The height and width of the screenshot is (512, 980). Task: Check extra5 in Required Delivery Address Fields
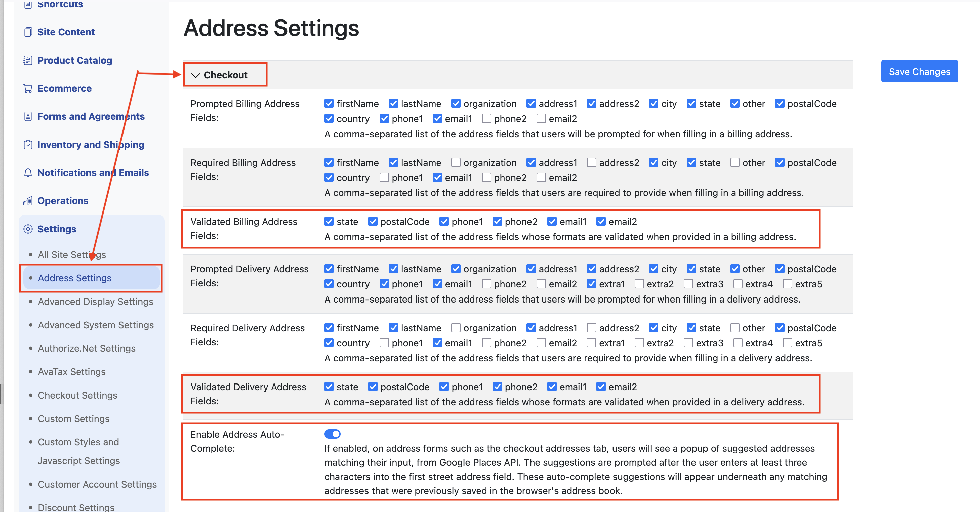point(788,343)
